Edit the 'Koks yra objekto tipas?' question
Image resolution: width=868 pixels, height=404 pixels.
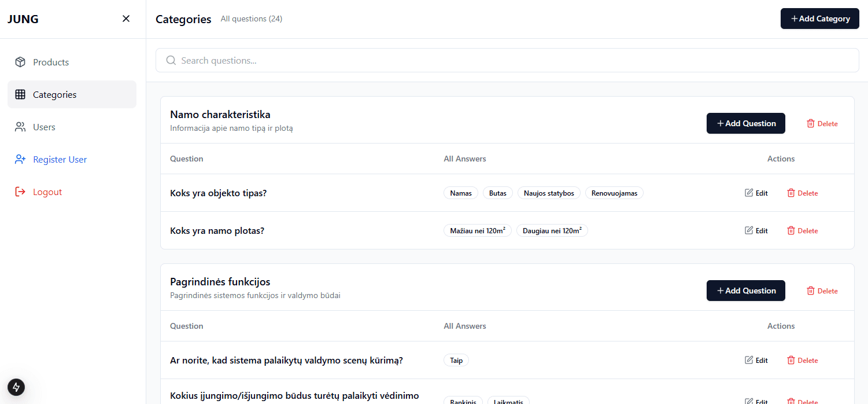point(756,193)
